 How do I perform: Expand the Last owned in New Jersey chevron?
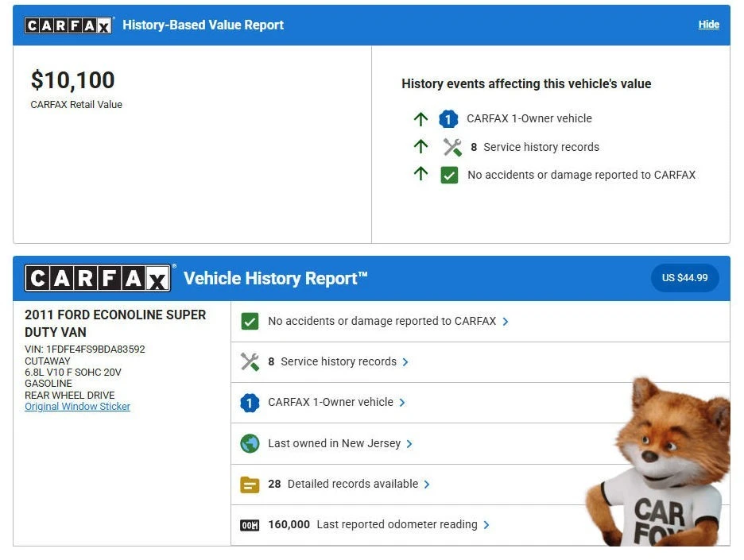point(409,444)
